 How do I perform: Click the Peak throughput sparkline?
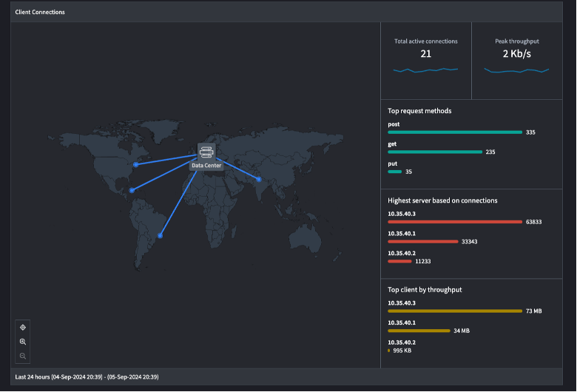516,70
